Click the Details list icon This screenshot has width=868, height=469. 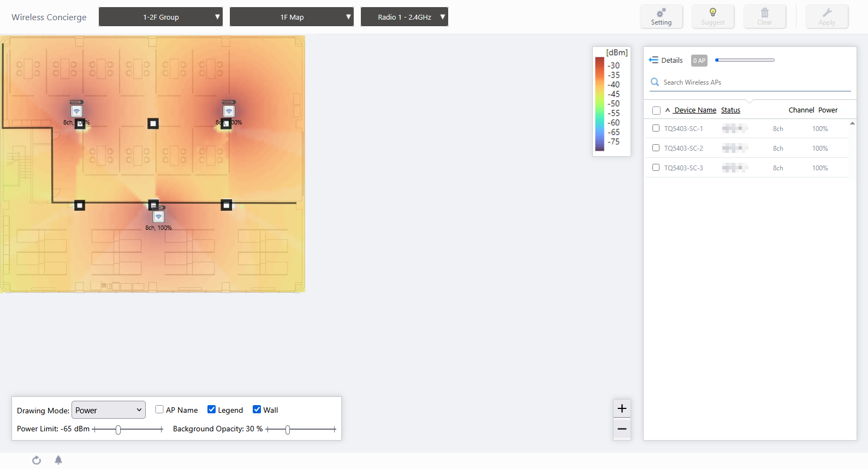[653, 60]
